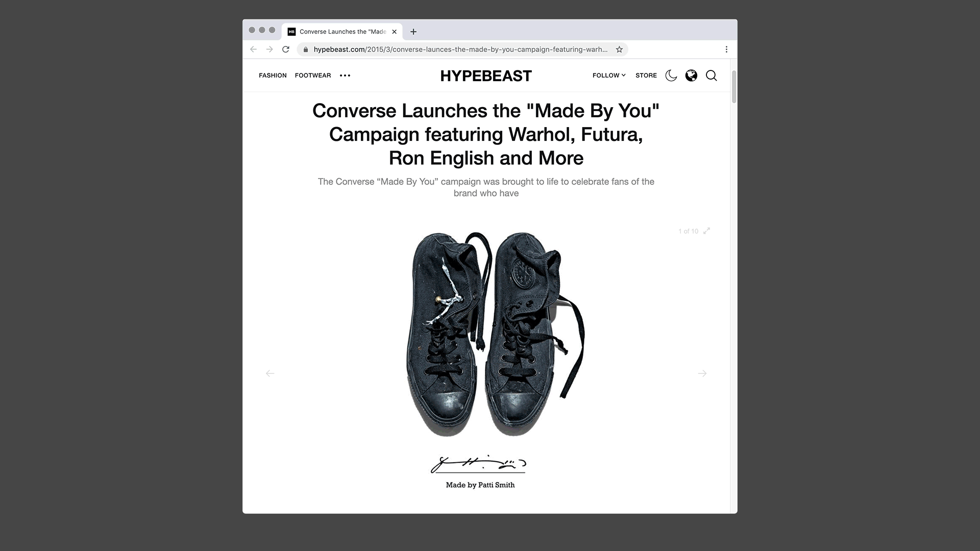Open the FOOTWEAR section

pyautogui.click(x=313, y=76)
